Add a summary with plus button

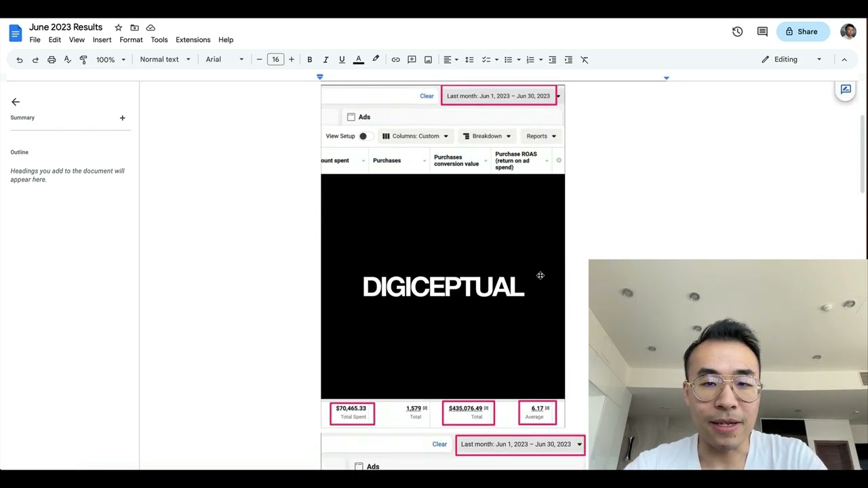coord(122,118)
